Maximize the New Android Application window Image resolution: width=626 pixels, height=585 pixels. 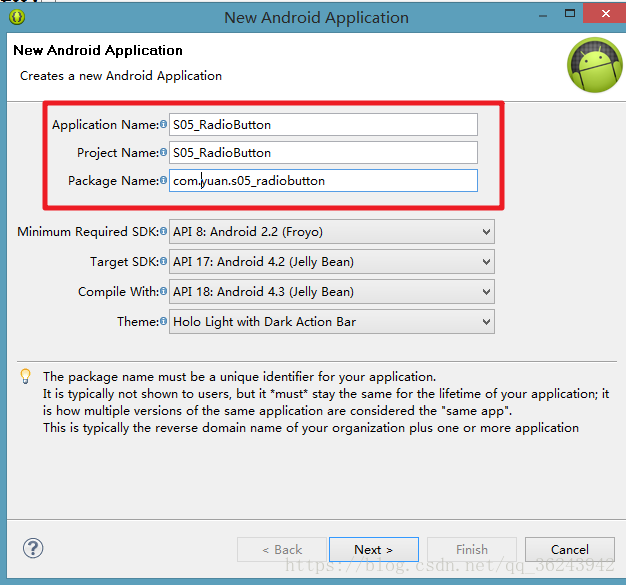(x=570, y=14)
